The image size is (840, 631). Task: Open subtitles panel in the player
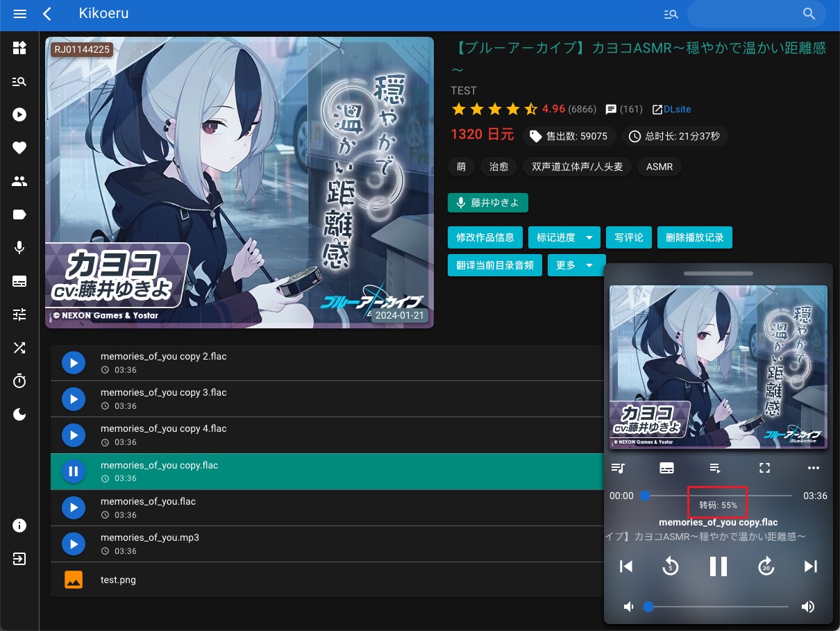coord(666,469)
